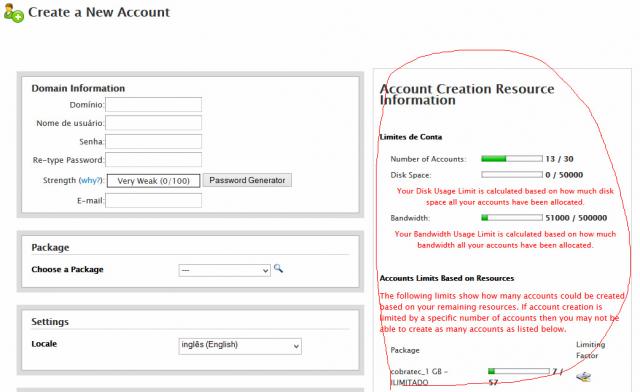Click the Disk Space progress bar
The image size is (640, 392).
[x=512, y=174]
